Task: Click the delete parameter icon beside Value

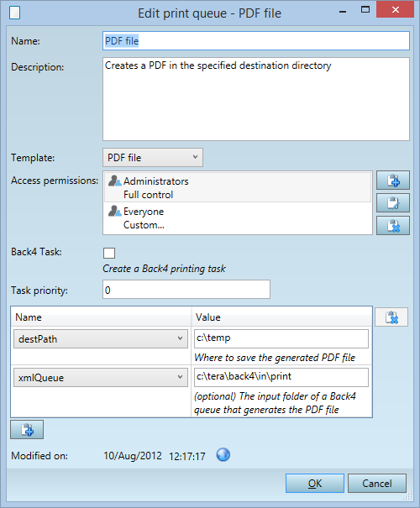Action: (391, 317)
